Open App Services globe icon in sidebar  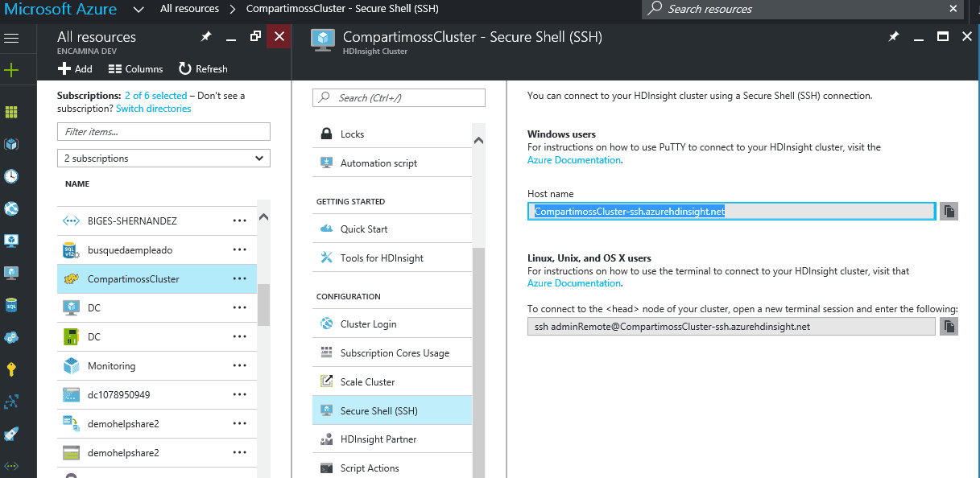click(11, 208)
